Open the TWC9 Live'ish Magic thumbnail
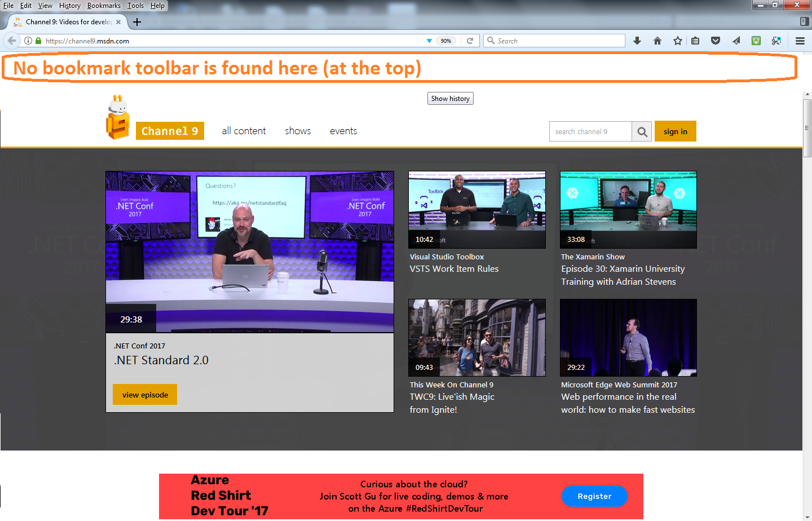Screen dimensions: 812x521 (477, 338)
